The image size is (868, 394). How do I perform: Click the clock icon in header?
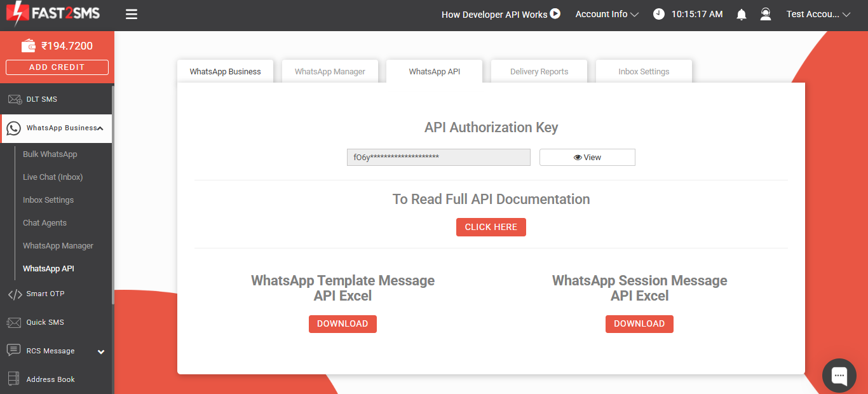pyautogui.click(x=659, y=14)
